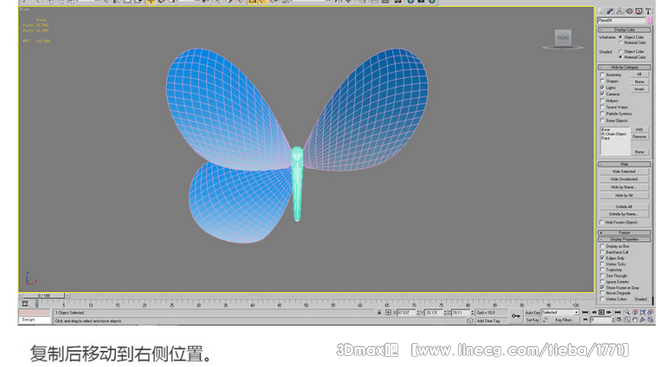Open the Selected key filter dropdown

tap(560, 312)
